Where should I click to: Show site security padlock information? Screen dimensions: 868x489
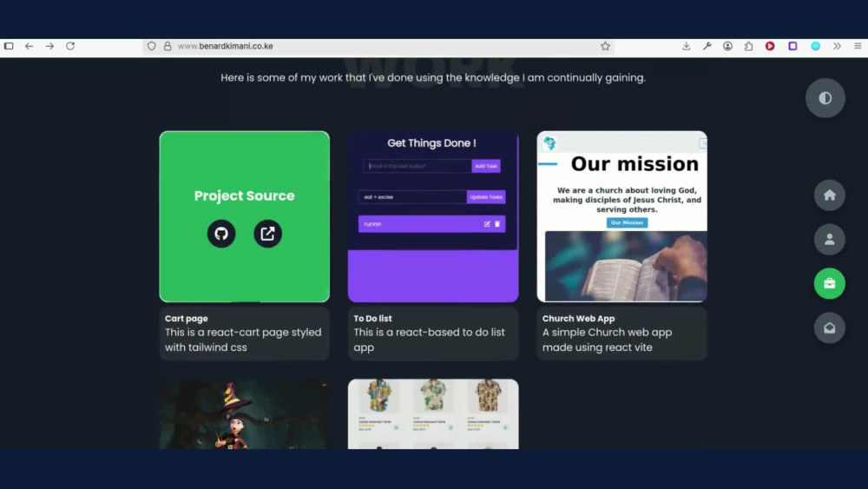[x=168, y=46]
